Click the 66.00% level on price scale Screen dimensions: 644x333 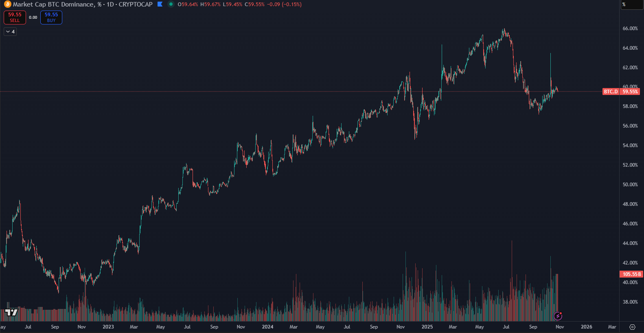click(630, 29)
